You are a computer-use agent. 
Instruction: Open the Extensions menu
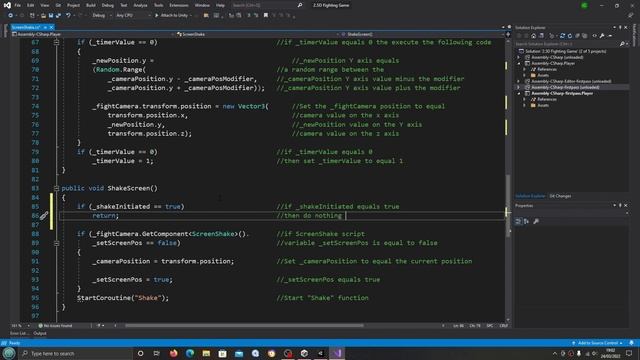pyautogui.click(x=179, y=5)
